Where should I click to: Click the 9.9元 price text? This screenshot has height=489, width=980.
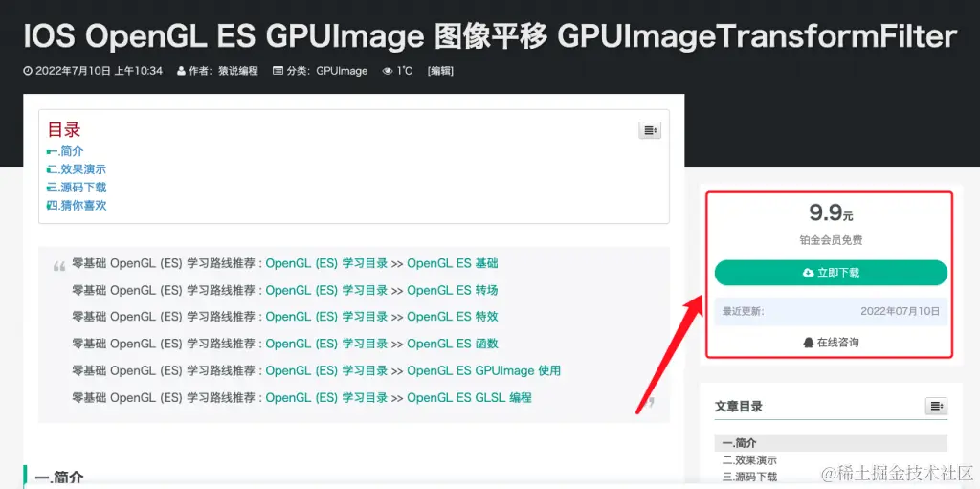point(831,213)
